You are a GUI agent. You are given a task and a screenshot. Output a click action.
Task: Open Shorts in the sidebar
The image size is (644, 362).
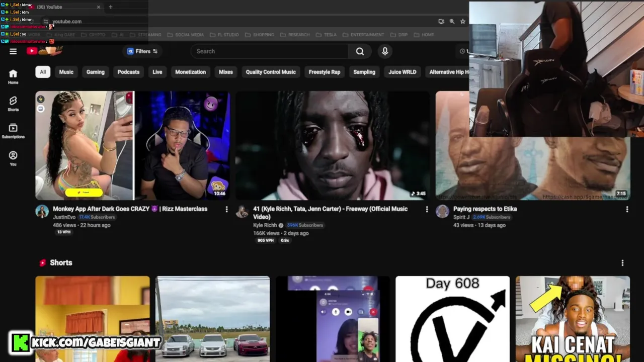coord(13,104)
